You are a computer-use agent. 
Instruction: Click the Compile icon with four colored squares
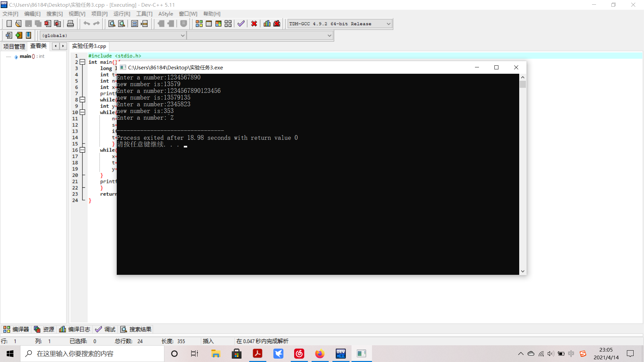tap(199, 24)
